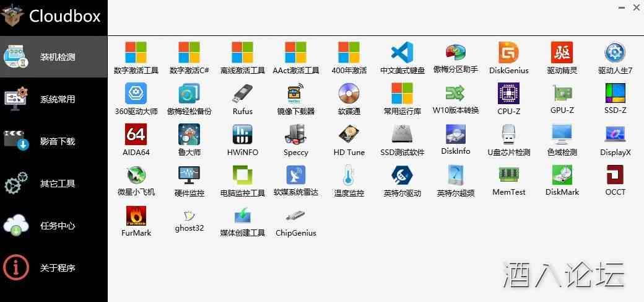The height and width of the screenshot is (302, 644).
Task: Open 电脑监控工具
Action: [x=242, y=175]
